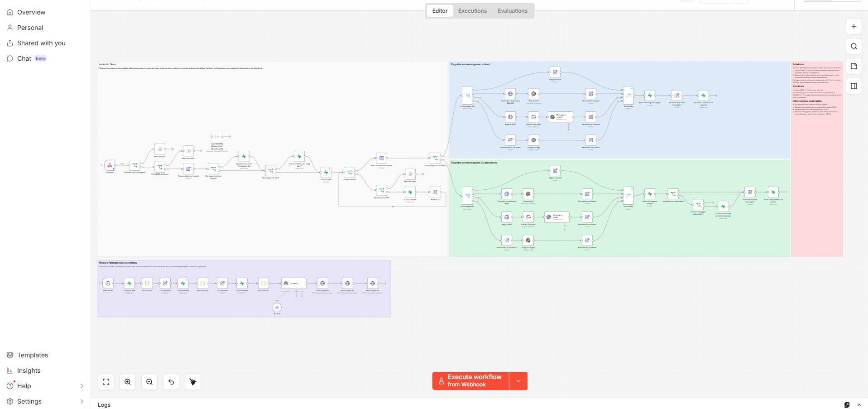Image resolution: width=868 pixels, height=409 pixels.
Task: Select the 'Segue normal' node in the lead section
Action: 555,72
